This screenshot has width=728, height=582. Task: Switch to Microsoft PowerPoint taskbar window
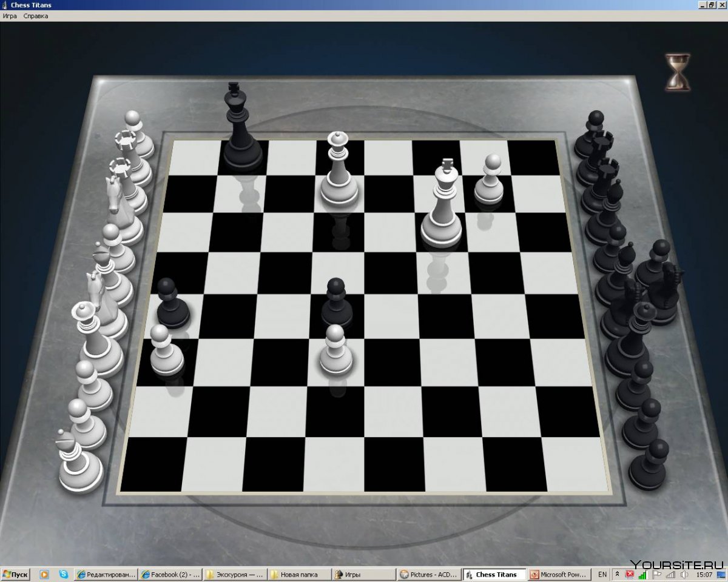[x=560, y=575]
